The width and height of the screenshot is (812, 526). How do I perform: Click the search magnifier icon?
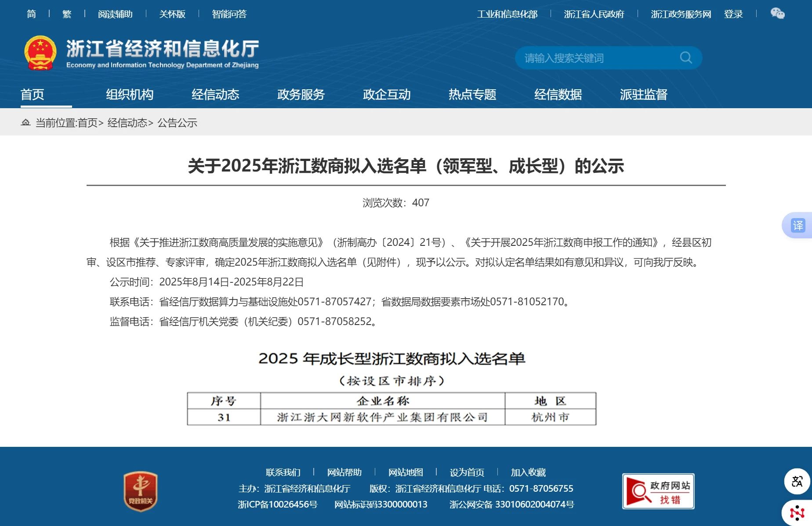[x=685, y=58]
